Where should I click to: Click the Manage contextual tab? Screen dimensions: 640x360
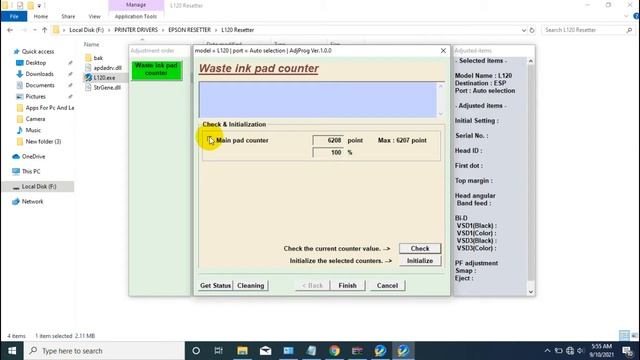click(x=136, y=5)
